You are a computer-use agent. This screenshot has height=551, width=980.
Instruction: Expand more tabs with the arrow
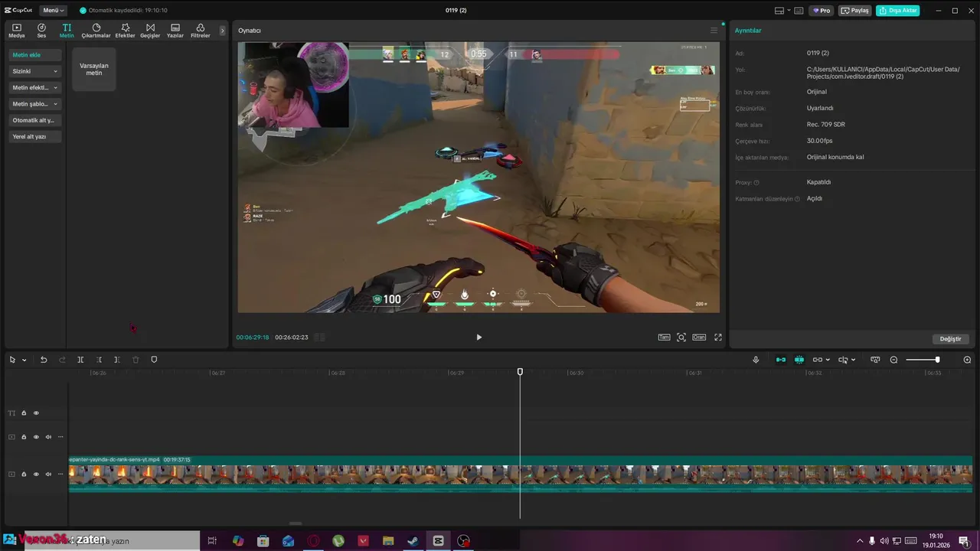tap(223, 31)
